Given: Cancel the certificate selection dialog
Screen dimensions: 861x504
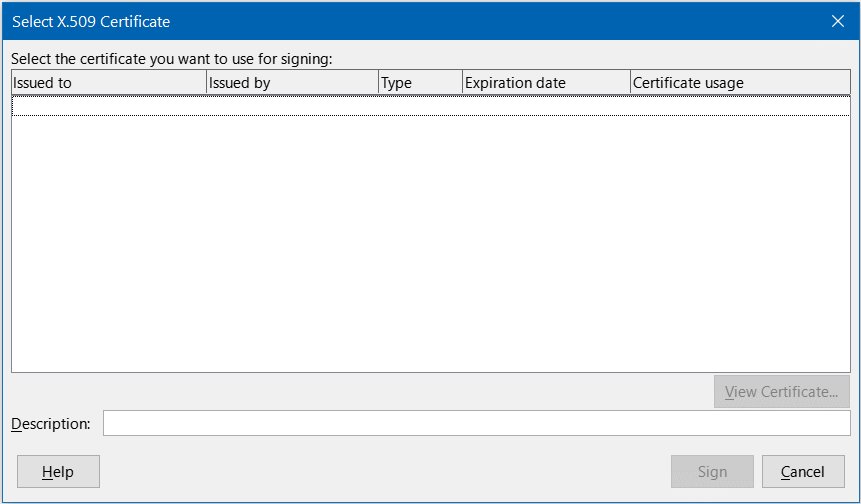Looking at the screenshot, I should 803,472.
